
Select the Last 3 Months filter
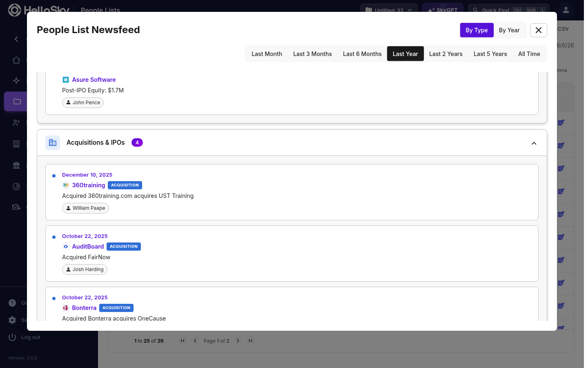click(x=312, y=54)
